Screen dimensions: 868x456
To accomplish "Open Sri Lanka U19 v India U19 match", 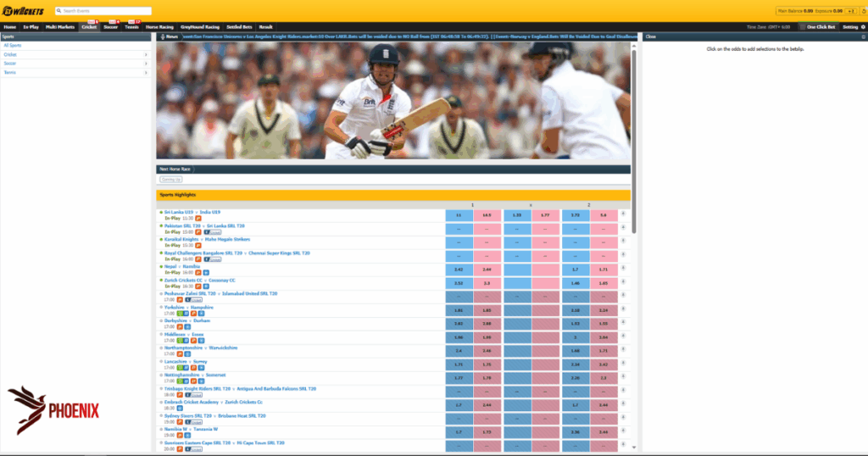I will pyautogui.click(x=192, y=212).
